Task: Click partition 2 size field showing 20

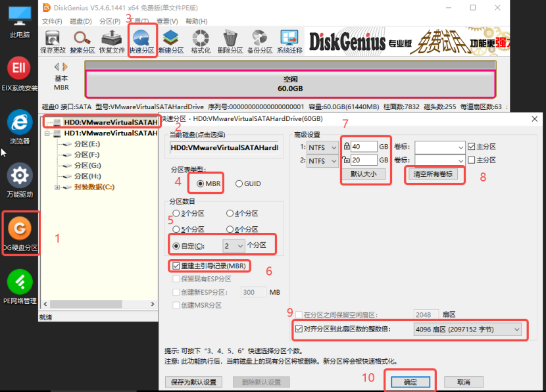Action: click(364, 160)
